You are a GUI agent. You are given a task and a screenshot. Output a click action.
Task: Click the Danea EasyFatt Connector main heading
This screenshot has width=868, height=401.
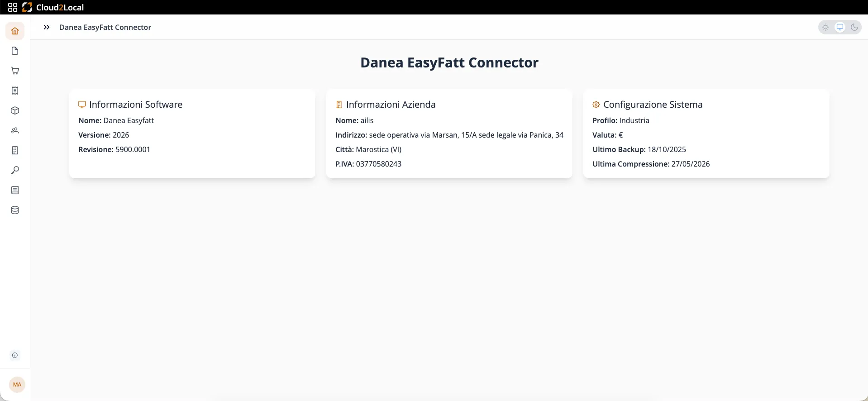pyautogui.click(x=449, y=62)
